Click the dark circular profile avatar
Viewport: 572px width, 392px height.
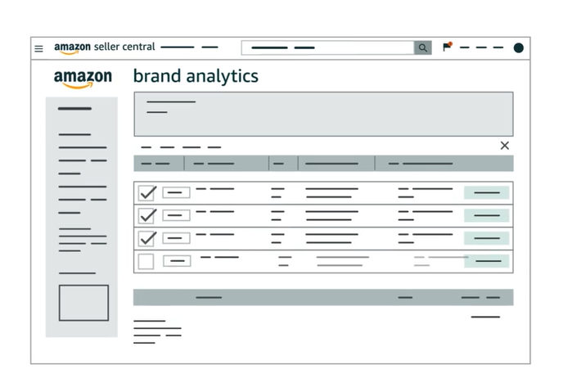coord(518,47)
